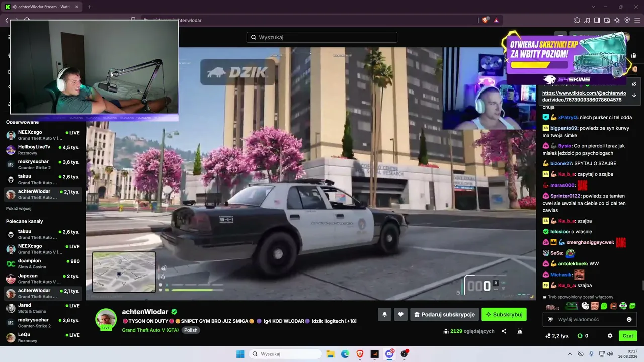Open the TikTok link in pinned message
This screenshot has height=362, width=644.
pos(584,96)
